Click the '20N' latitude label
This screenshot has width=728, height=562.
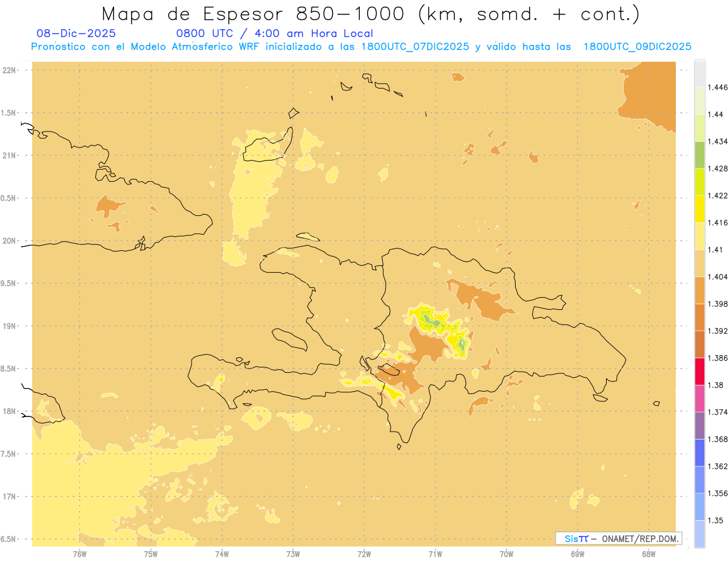[x=10, y=241]
